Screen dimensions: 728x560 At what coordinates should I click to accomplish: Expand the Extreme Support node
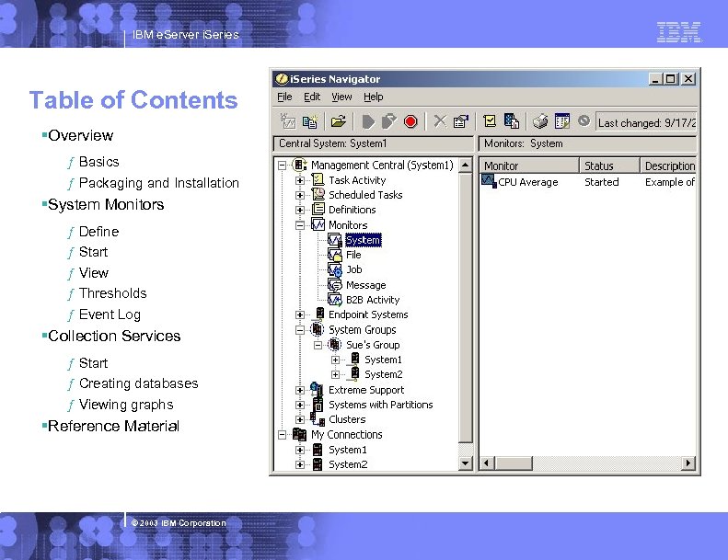pos(300,390)
